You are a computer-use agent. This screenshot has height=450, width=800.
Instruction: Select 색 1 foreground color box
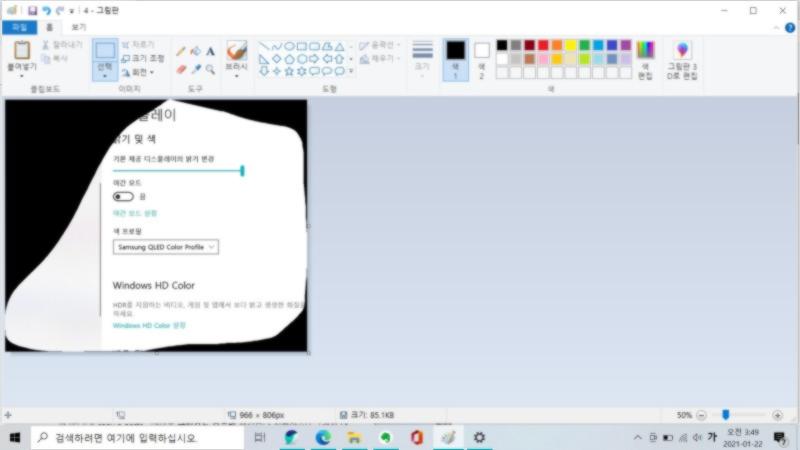(456, 60)
